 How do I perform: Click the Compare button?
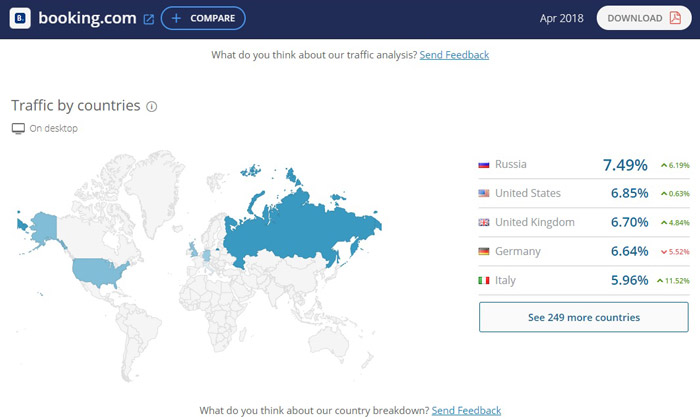203,18
